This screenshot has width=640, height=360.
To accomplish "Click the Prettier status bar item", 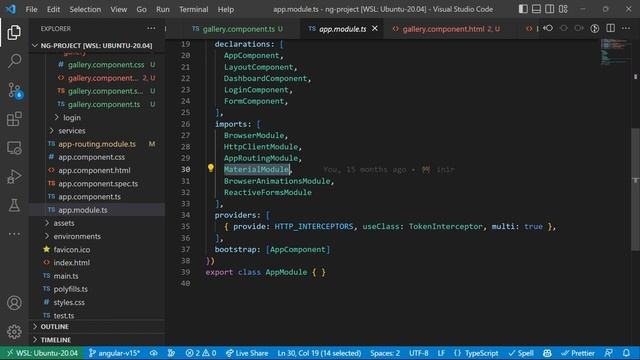I will coord(578,353).
